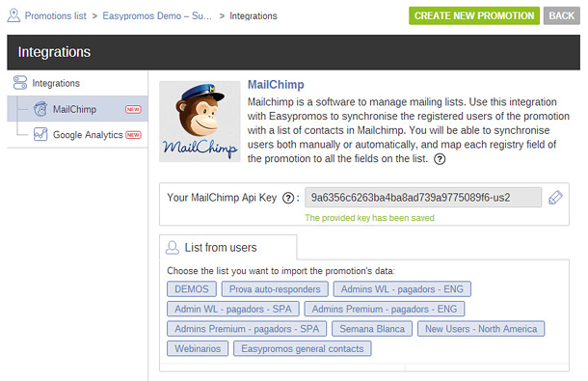Open the Promotions list breadcrumb link
Screen dimensions: 588x381
pos(56,15)
